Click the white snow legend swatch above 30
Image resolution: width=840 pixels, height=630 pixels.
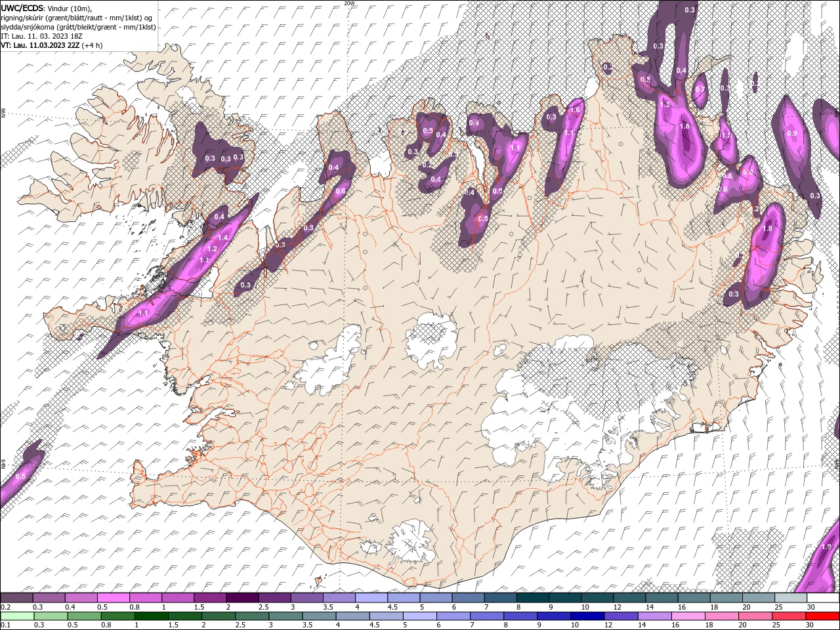[824, 598]
